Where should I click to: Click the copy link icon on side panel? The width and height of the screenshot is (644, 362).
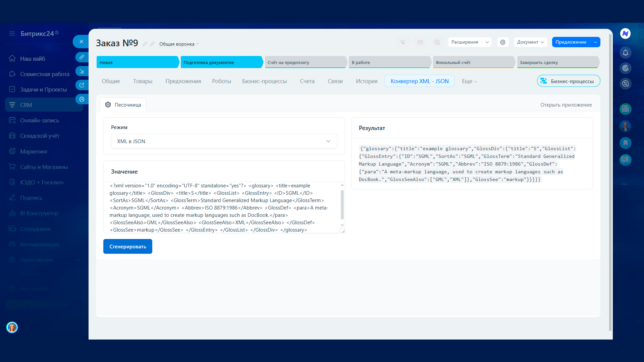[82, 57]
